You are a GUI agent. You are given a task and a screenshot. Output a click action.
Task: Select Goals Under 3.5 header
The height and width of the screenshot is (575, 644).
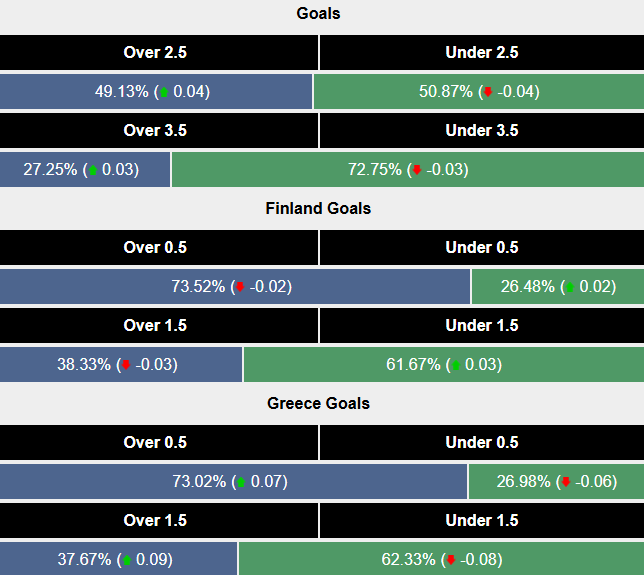click(x=482, y=131)
